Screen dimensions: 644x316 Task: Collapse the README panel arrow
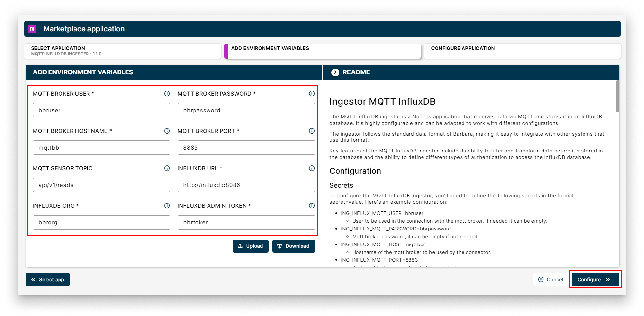335,72
